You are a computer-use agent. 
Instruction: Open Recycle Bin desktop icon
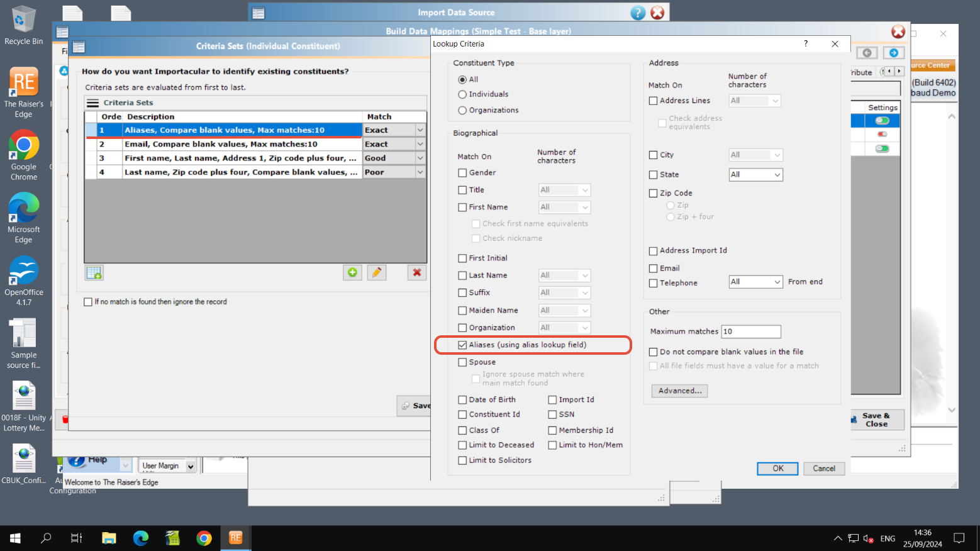pos(23,25)
